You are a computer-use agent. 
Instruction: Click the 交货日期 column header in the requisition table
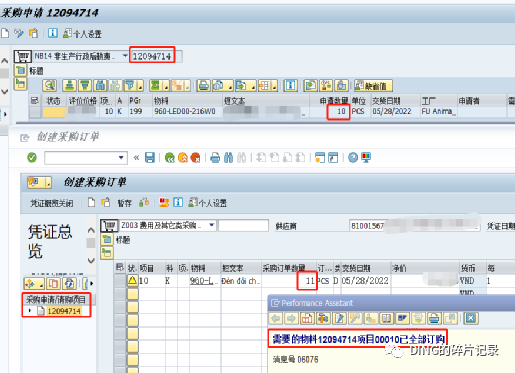[x=395, y=101]
